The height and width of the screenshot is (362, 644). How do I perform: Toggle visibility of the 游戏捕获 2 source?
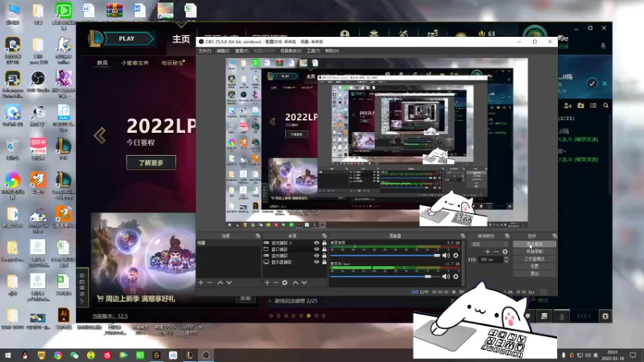click(316, 243)
